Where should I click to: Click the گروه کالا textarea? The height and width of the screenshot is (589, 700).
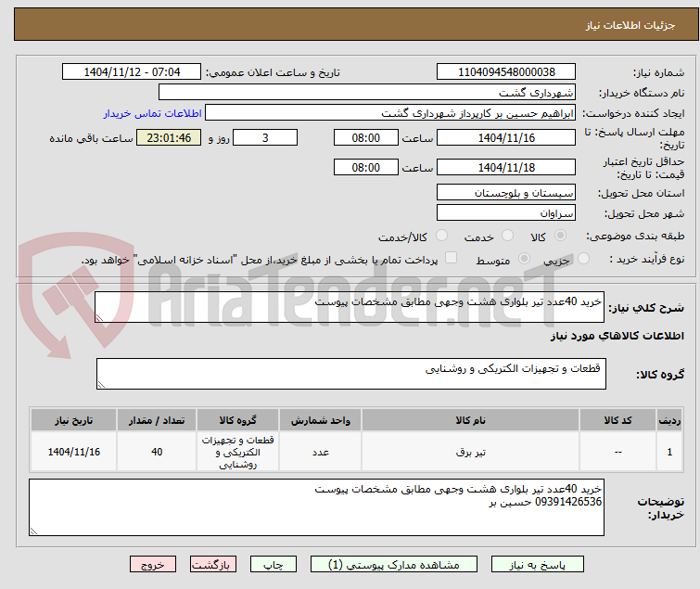[351, 374]
